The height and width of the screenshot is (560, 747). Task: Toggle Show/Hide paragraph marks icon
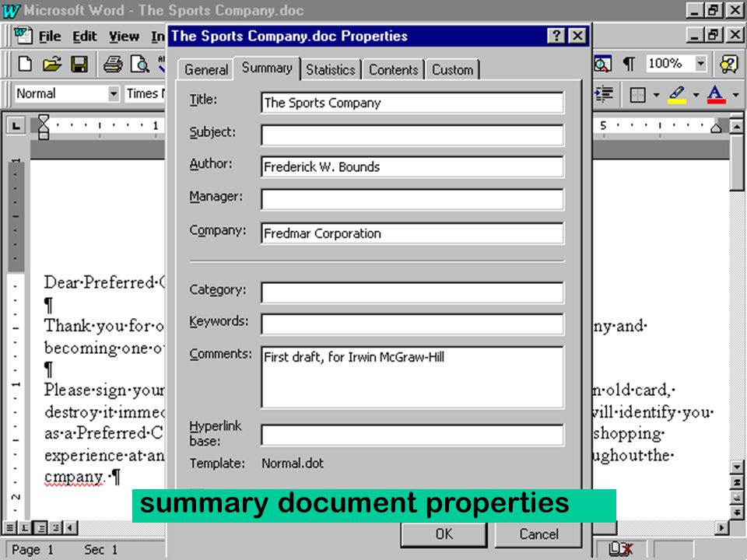pyautogui.click(x=629, y=63)
